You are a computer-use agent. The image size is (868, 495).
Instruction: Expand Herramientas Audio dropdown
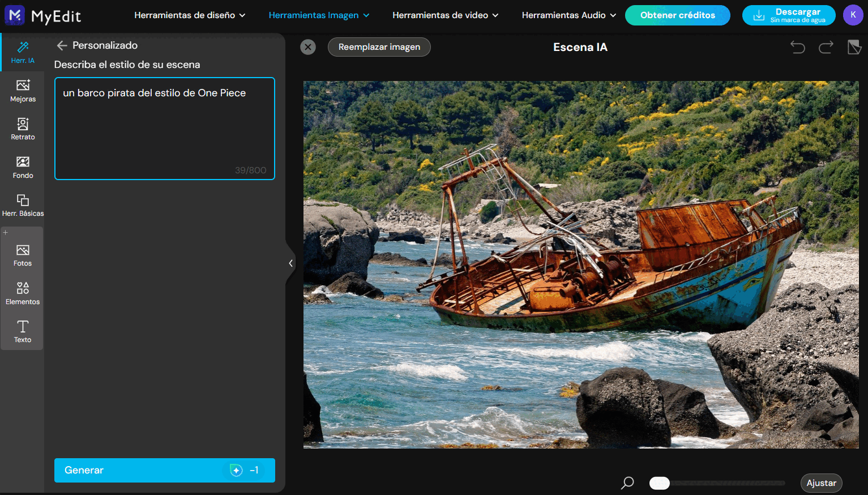tap(569, 15)
